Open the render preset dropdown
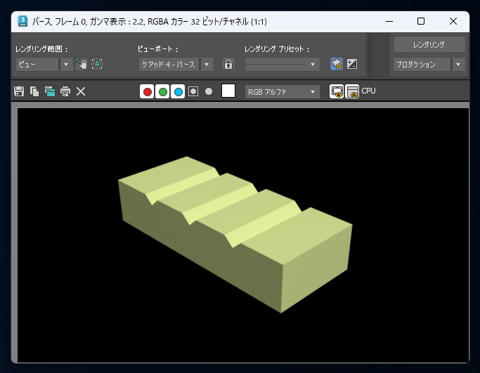The height and width of the screenshot is (373, 480). (x=282, y=64)
